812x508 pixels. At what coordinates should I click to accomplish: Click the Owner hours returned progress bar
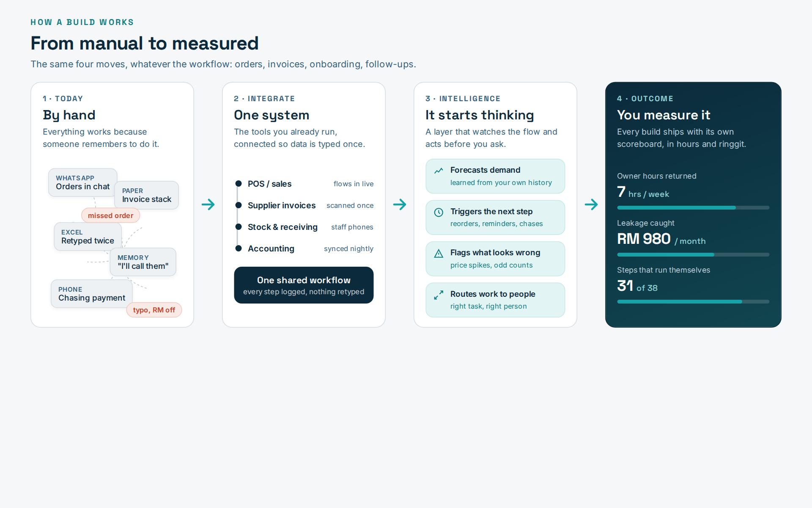point(693,207)
